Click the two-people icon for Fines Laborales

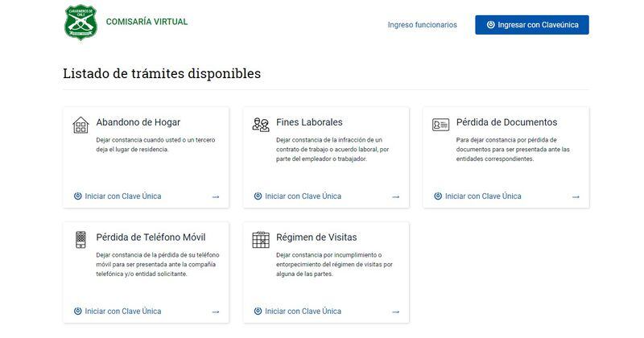point(261,125)
